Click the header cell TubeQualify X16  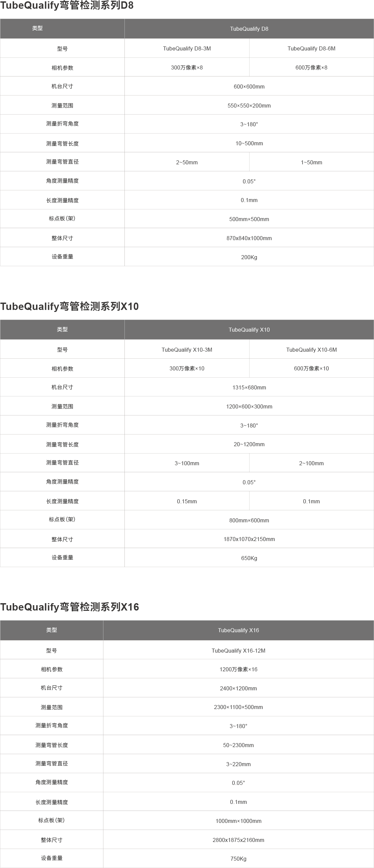point(238,631)
